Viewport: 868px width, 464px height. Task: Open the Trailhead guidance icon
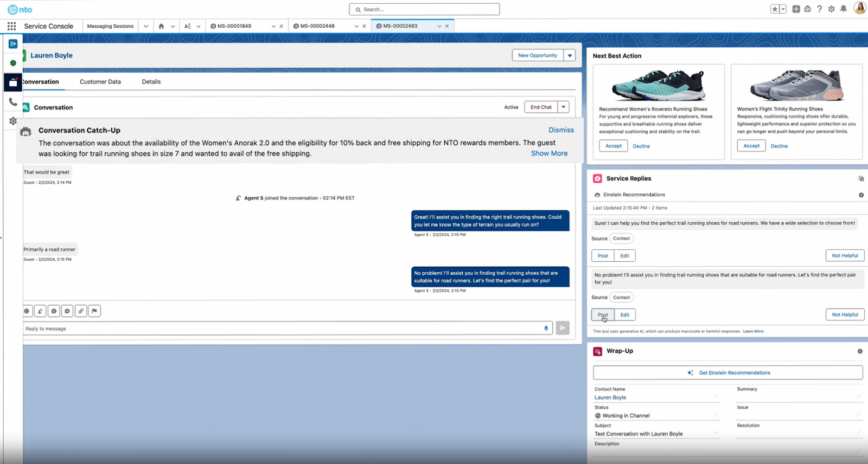tap(807, 9)
